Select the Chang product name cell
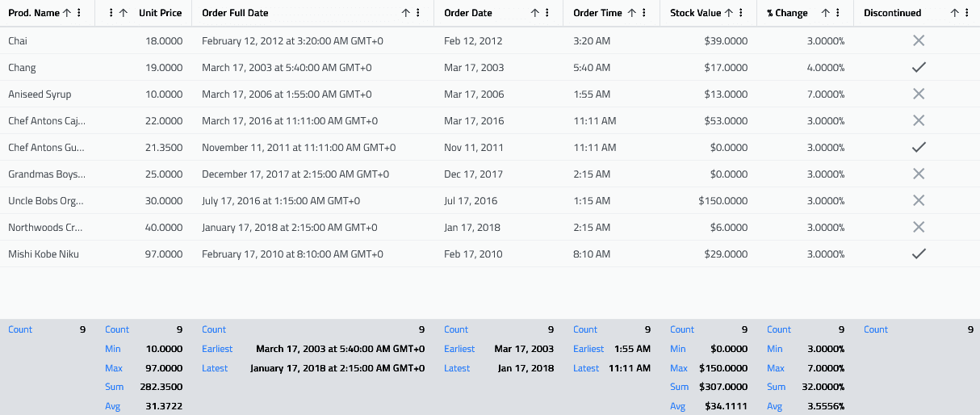 tap(48, 67)
